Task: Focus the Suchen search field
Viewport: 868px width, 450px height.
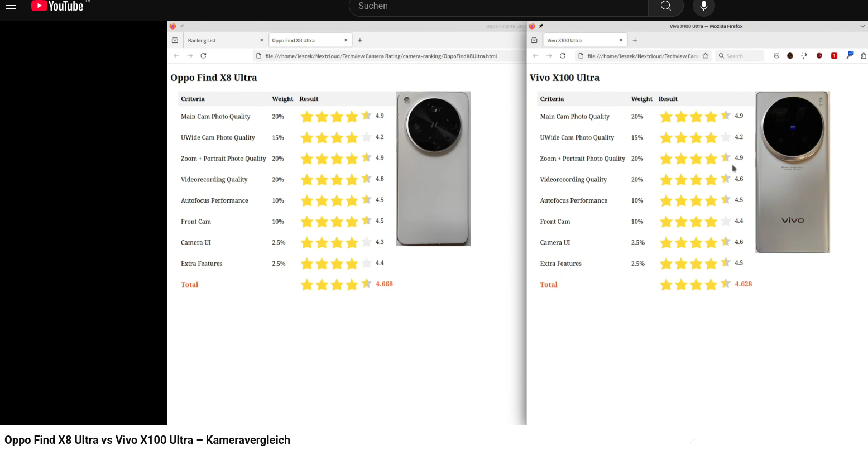Action: point(498,6)
